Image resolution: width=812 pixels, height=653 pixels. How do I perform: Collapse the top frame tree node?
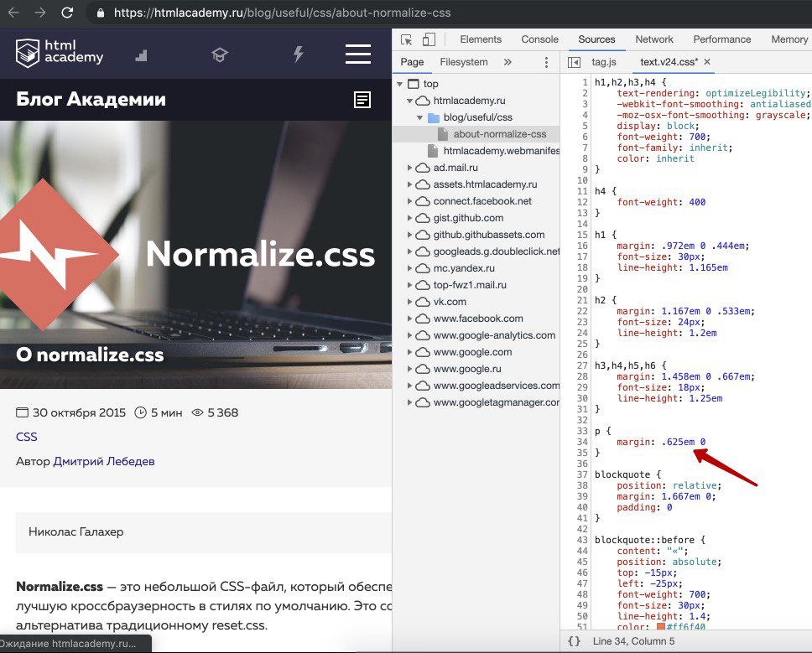400,84
